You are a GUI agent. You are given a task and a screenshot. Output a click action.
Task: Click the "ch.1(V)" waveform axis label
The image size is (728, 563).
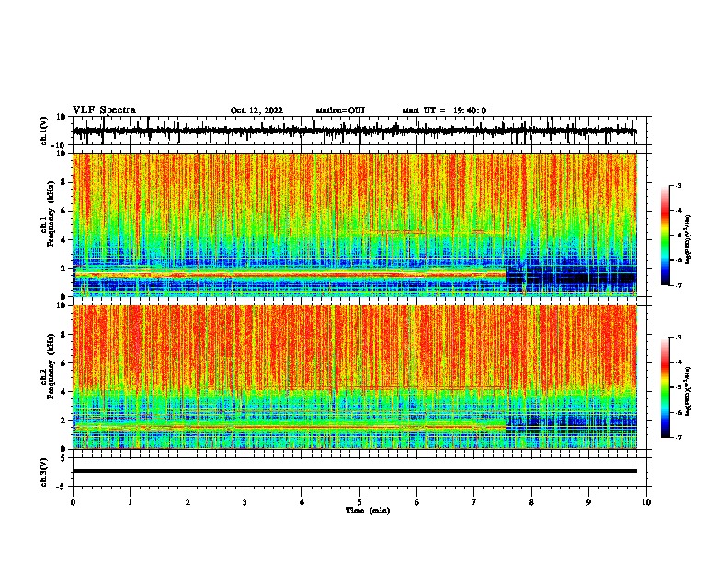44,131
